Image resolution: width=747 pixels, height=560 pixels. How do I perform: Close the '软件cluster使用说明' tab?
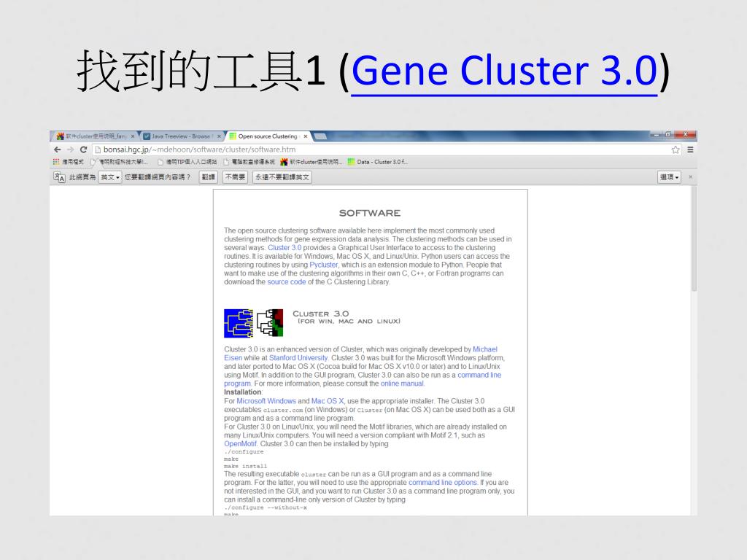[x=133, y=136]
